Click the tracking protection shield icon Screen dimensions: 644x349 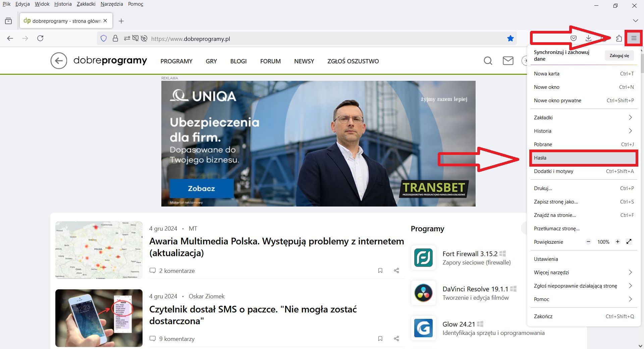coord(103,38)
